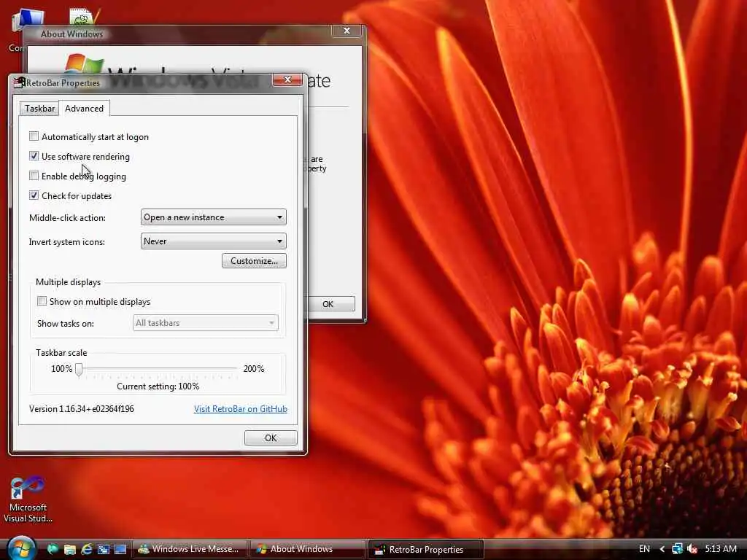Open the second desktop icon at top
The width and height of the screenshot is (747, 560).
point(85,16)
